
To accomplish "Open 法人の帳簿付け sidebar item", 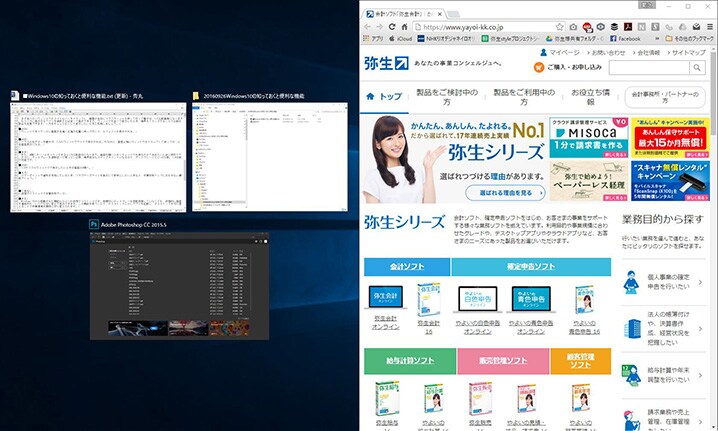I will click(663, 328).
